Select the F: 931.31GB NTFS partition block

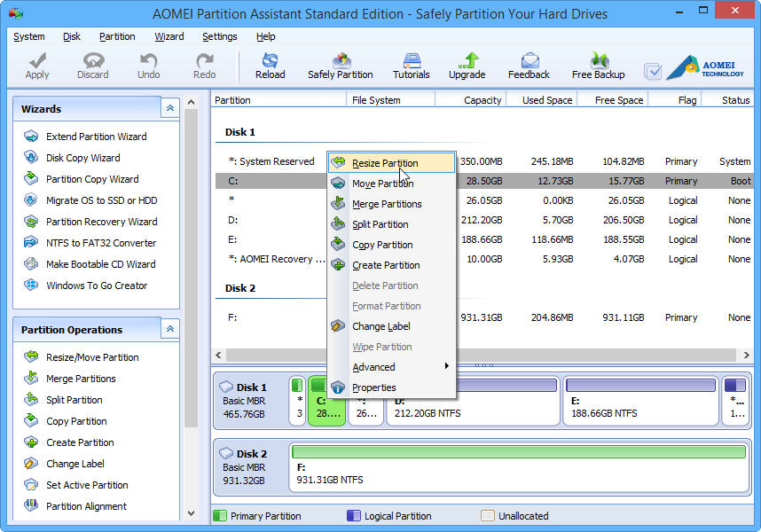point(519,467)
